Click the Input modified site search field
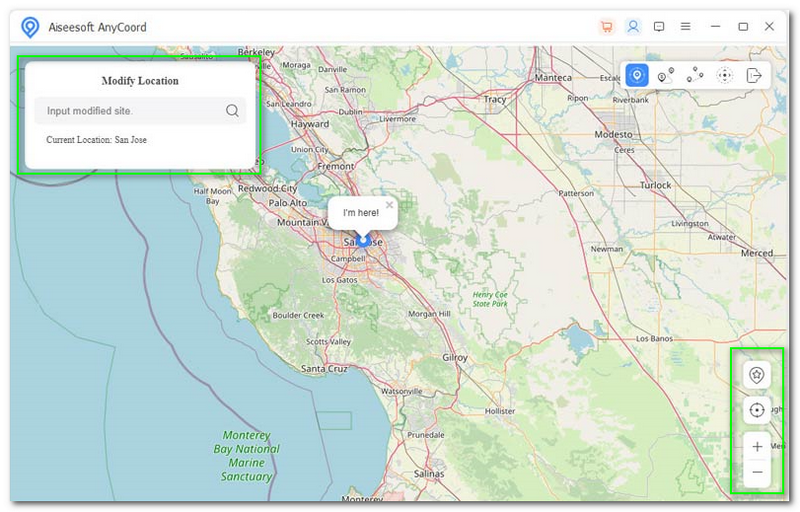This screenshot has width=800, height=512. [130, 111]
